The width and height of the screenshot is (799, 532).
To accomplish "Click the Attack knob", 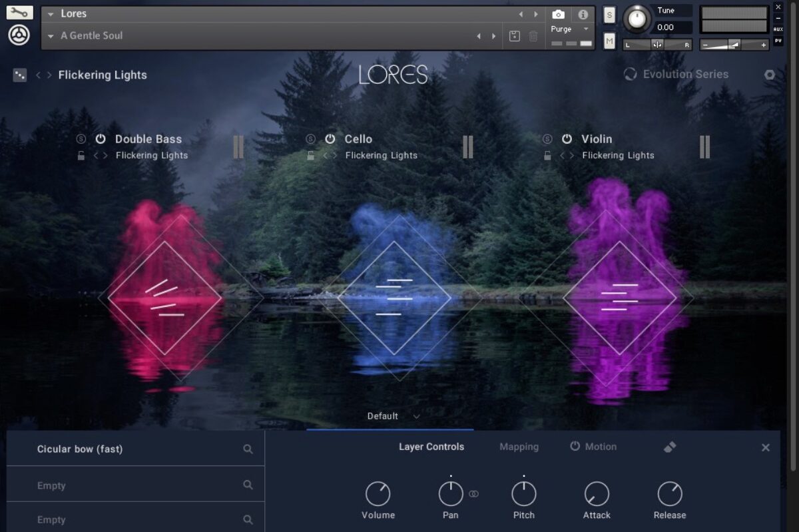I will point(597,494).
